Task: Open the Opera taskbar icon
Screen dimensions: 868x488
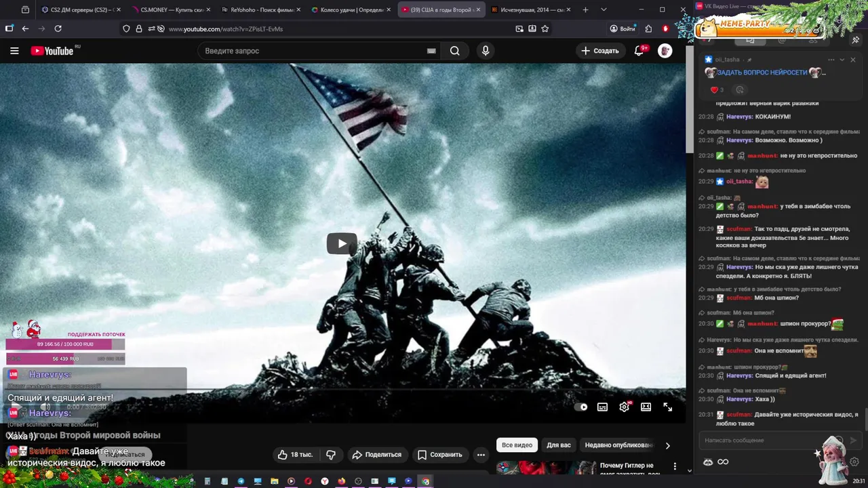Action: (x=308, y=481)
